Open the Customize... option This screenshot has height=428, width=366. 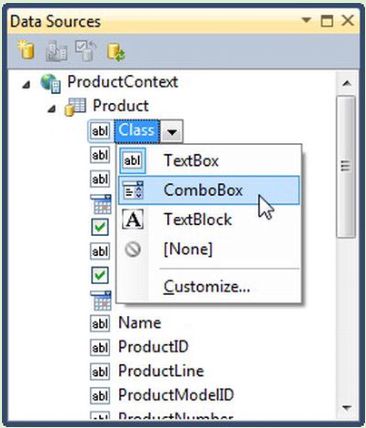209,287
